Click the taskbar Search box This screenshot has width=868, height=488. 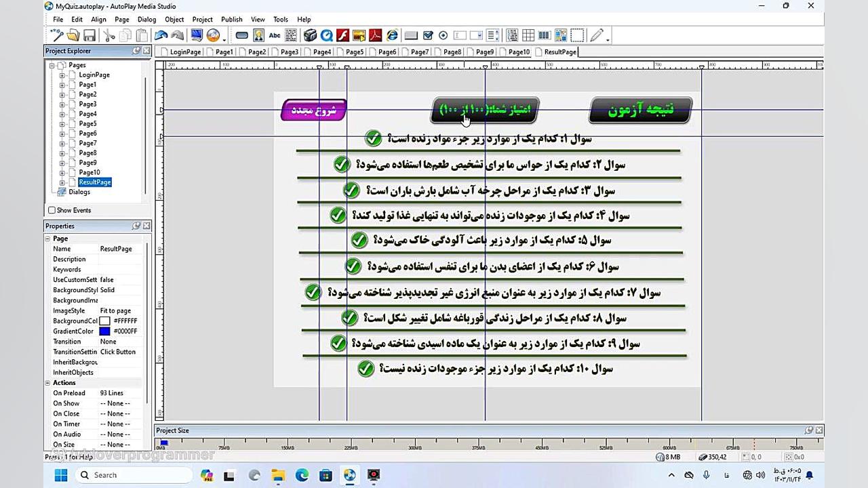click(134, 475)
